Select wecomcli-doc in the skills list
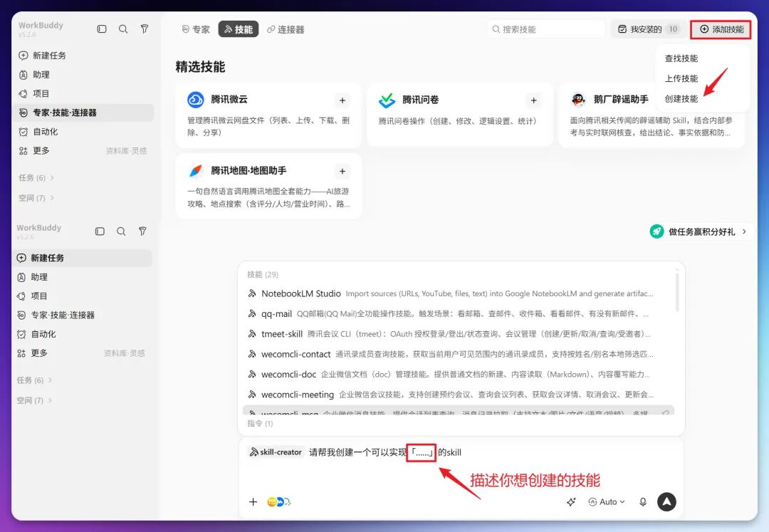Viewport: 769px width, 532px height. [x=459, y=374]
